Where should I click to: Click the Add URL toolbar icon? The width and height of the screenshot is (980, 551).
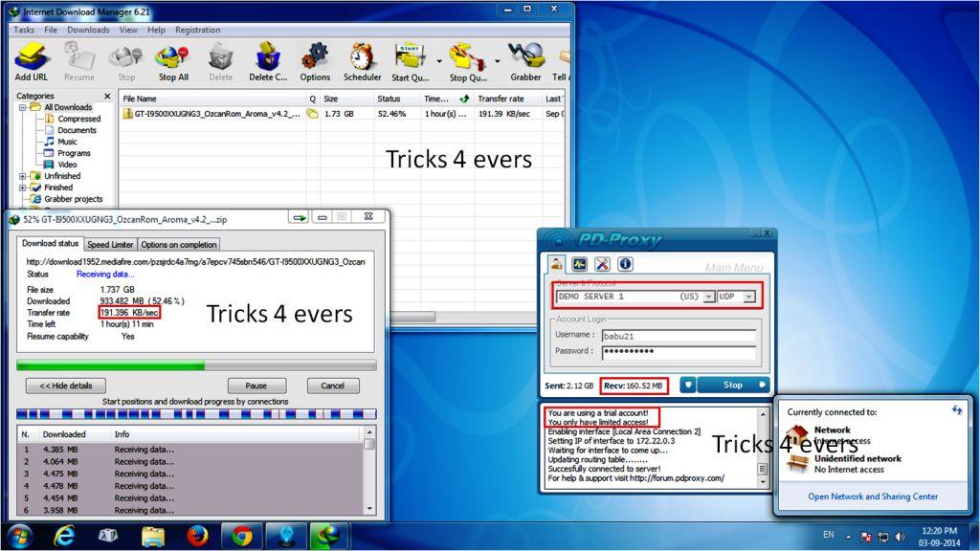(32, 61)
